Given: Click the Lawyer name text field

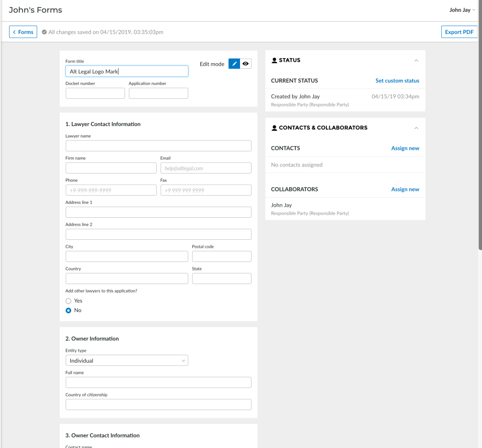Looking at the screenshot, I should [x=158, y=146].
